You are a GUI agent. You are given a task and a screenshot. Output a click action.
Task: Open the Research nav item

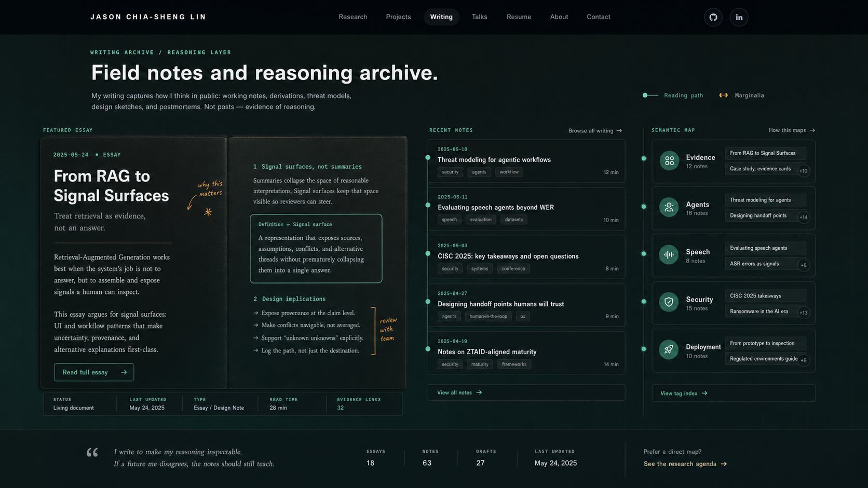click(x=353, y=17)
